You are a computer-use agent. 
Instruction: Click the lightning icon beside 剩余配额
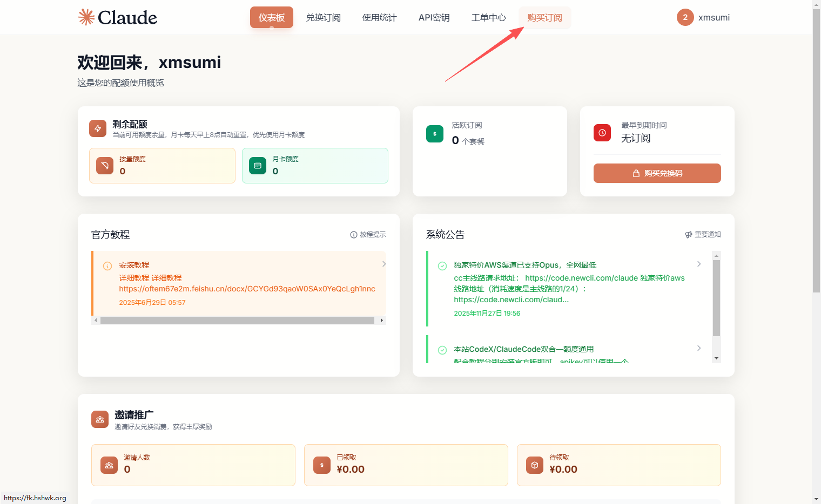pyautogui.click(x=98, y=128)
